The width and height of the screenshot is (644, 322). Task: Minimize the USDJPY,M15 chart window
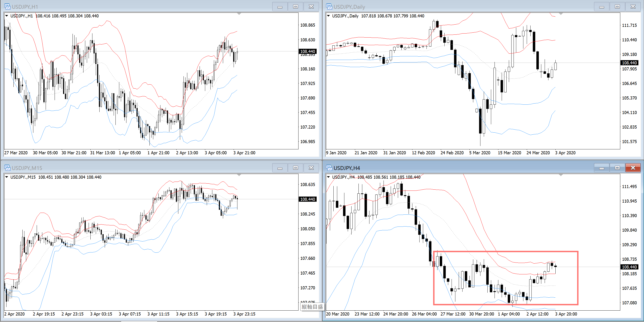(280, 168)
